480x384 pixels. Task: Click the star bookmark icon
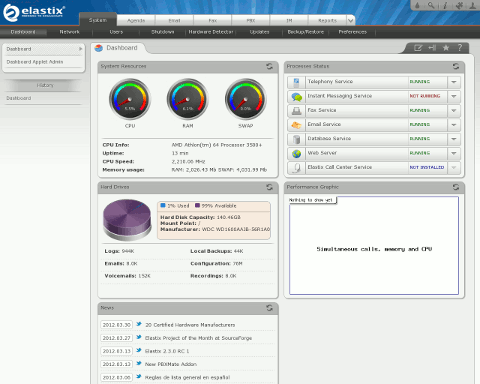[446, 48]
